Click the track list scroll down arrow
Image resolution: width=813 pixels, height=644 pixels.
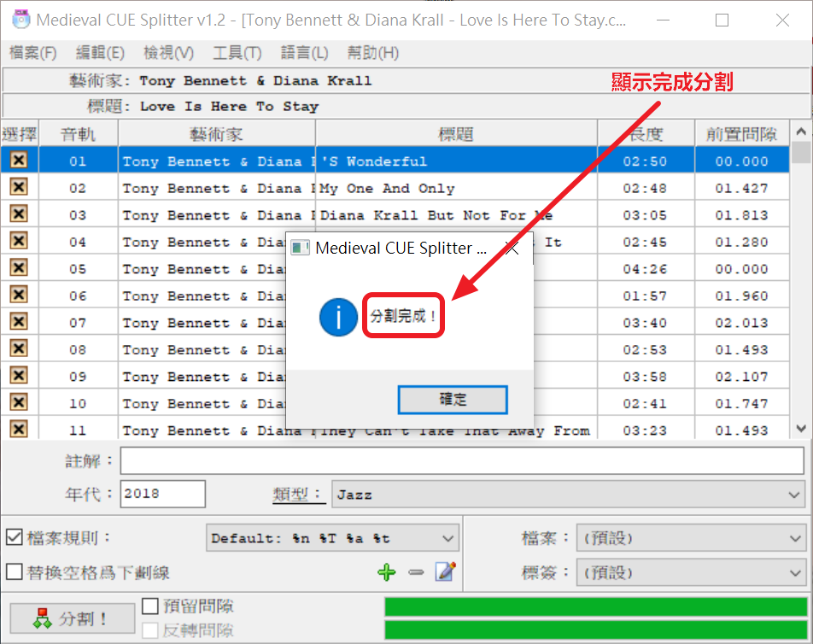point(801,428)
